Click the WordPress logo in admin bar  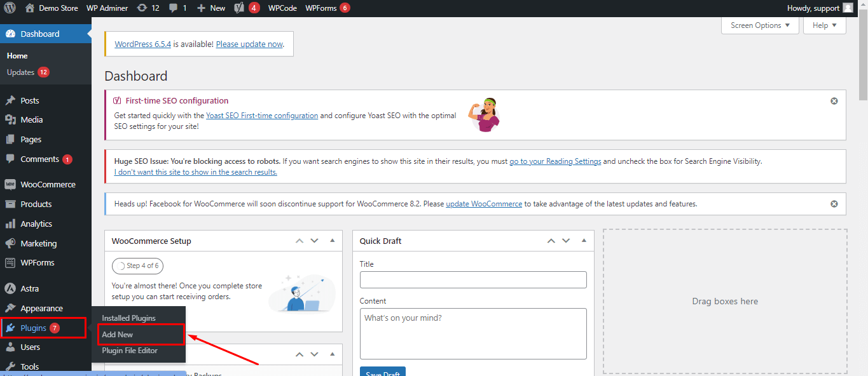pyautogui.click(x=10, y=8)
